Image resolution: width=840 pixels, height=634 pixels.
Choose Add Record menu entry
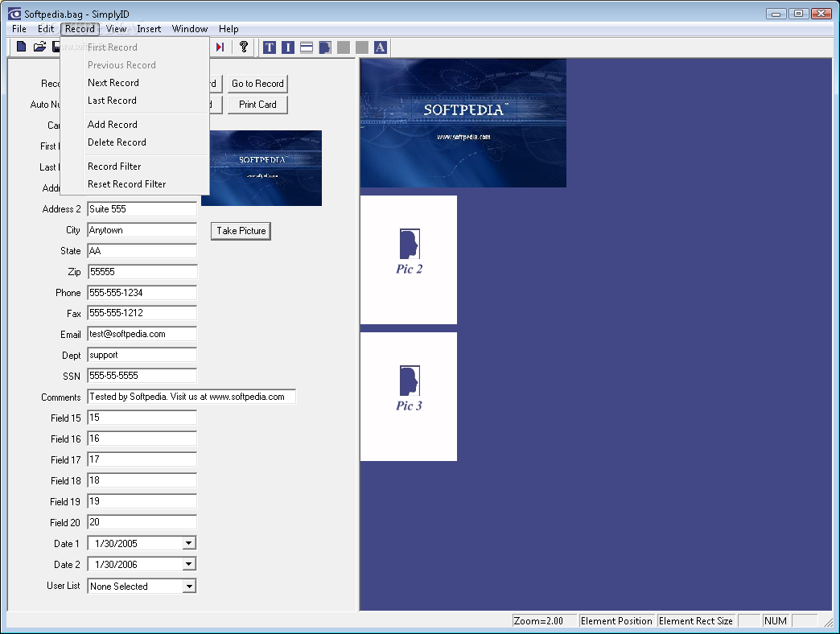click(x=134, y=124)
